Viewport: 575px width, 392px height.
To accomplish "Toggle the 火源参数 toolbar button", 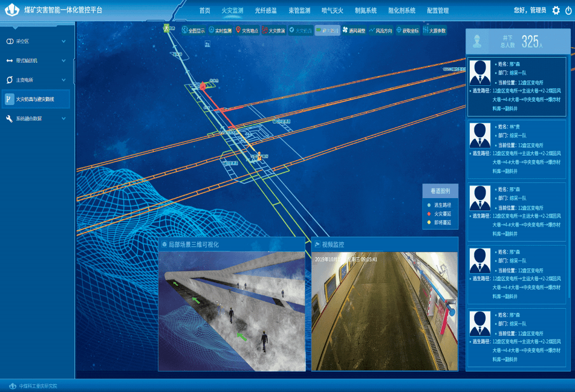I will 434,30.
